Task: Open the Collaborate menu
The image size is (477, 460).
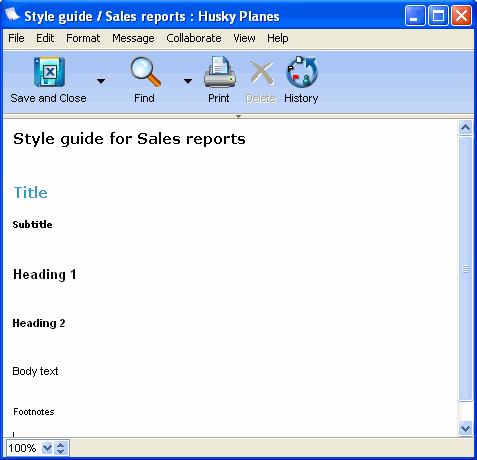Action: click(x=194, y=38)
